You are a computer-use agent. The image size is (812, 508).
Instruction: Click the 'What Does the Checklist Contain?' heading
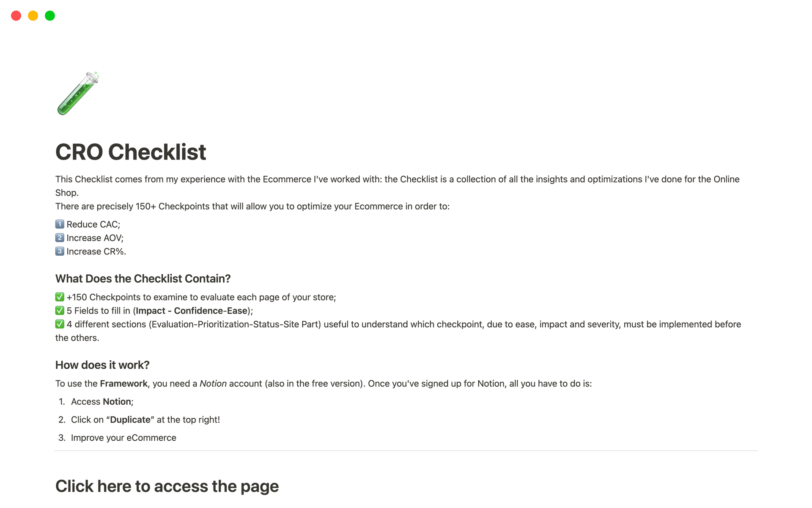point(143,279)
